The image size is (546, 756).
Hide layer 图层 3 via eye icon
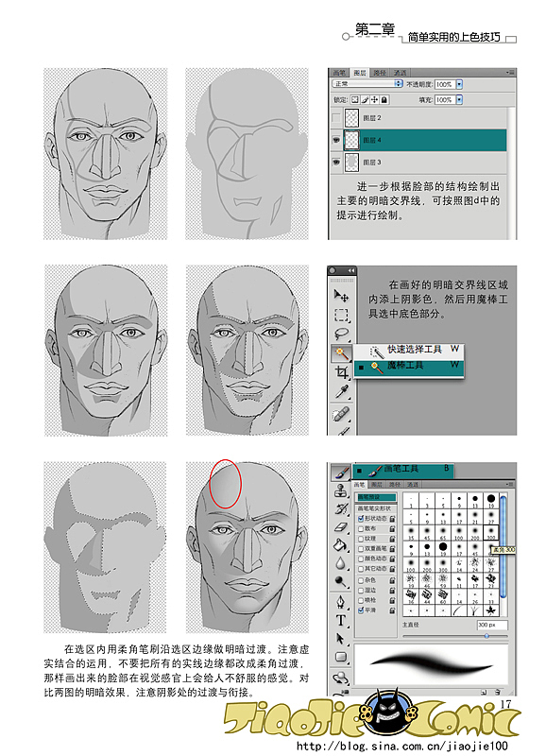coord(336,162)
